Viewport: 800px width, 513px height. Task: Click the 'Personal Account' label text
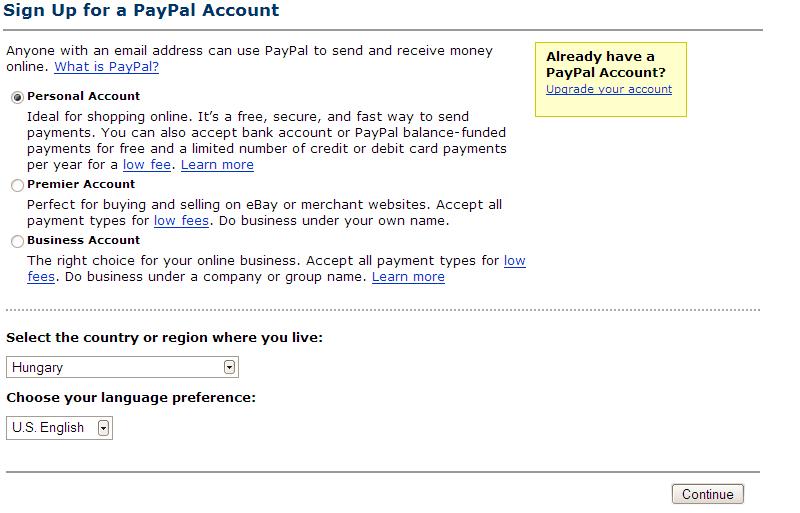click(x=84, y=96)
